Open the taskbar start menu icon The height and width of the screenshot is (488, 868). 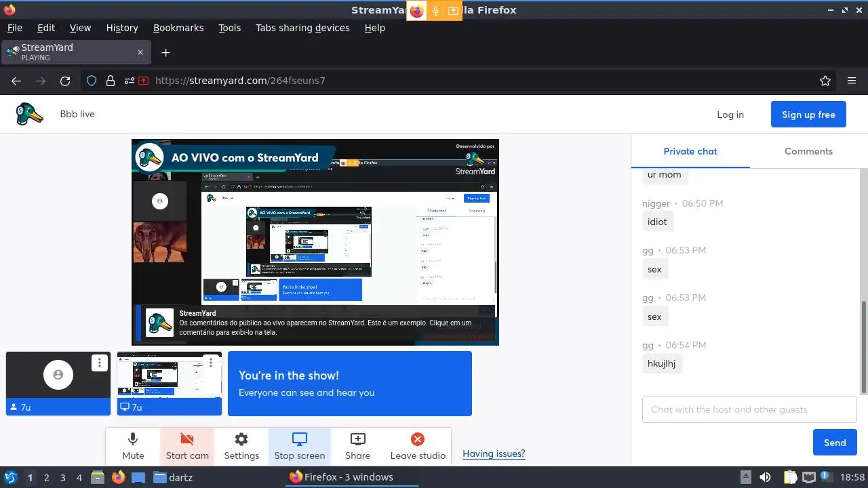tap(10, 477)
